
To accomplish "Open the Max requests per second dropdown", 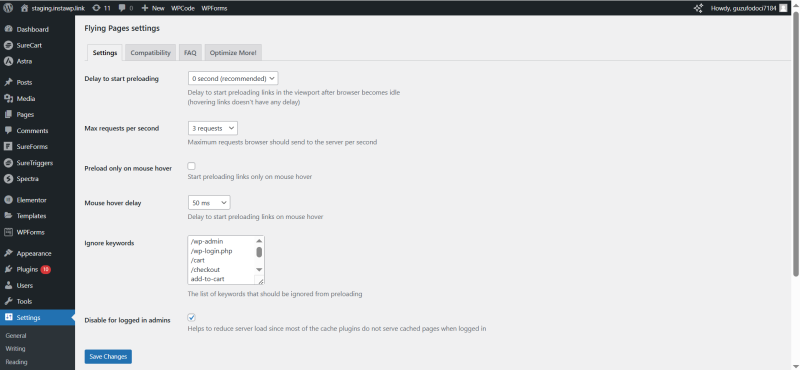I will coord(213,128).
